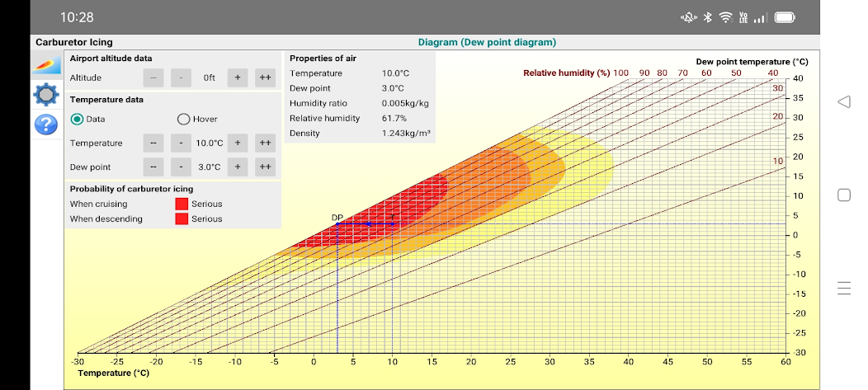
Task: Increase temperature with double plus button
Action: (x=265, y=143)
